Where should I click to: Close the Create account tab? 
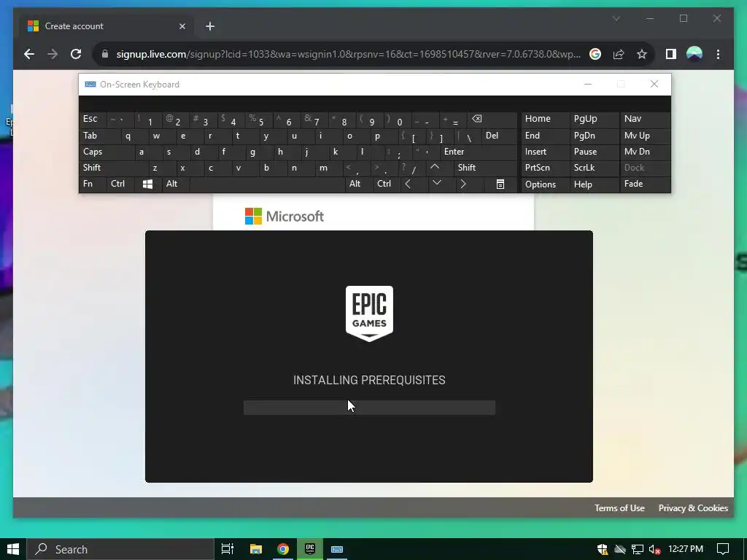click(x=182, y=26)
